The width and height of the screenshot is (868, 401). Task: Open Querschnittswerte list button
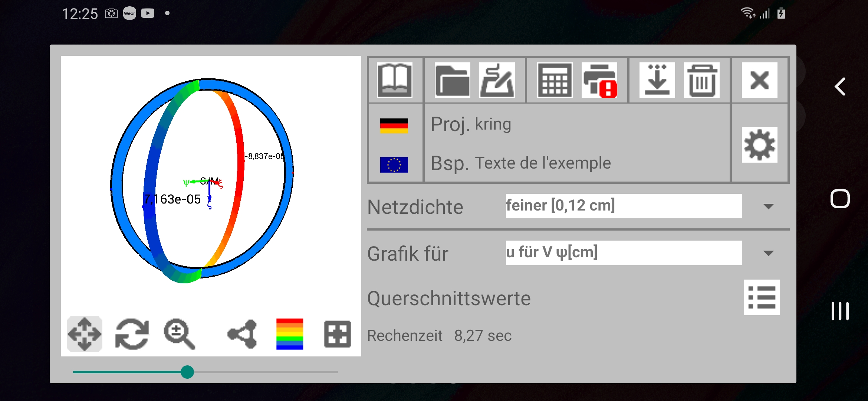762,297
